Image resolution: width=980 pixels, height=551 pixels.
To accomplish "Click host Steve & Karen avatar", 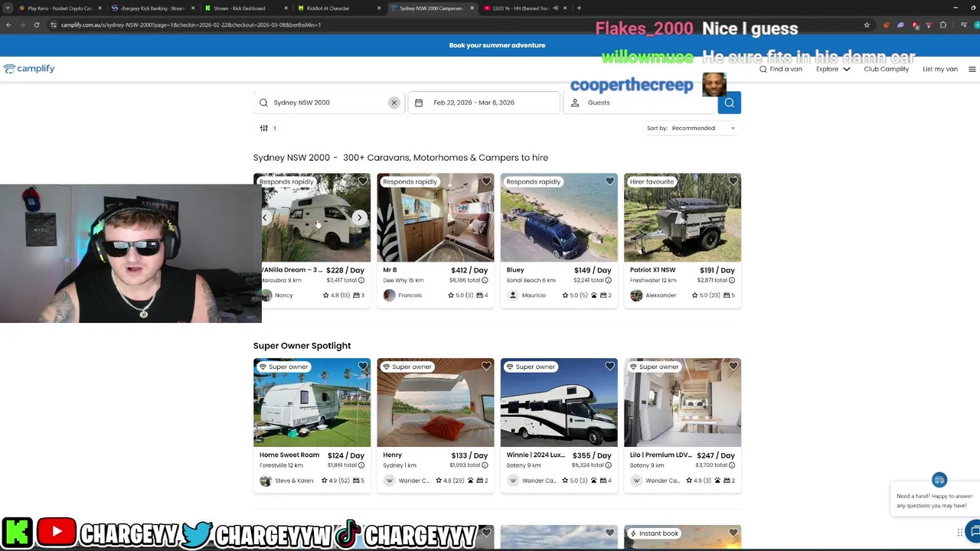I will tap(266, 481).
